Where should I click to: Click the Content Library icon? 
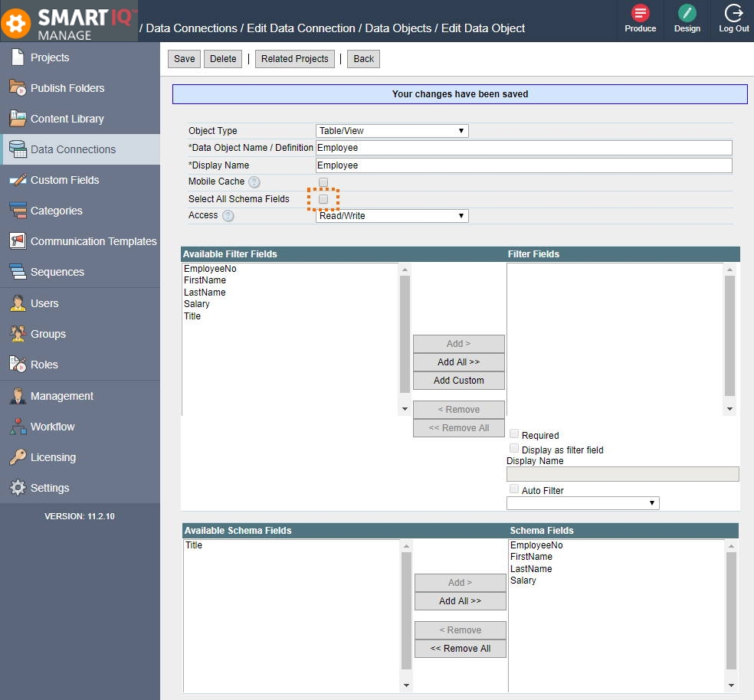pos(18,118)
